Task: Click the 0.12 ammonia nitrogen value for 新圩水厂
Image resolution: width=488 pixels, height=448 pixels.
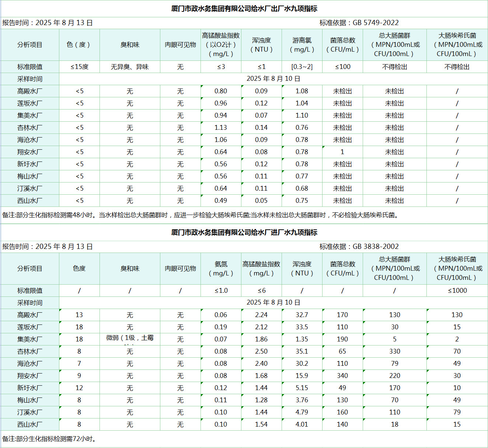Action: [x=221, y=388]
